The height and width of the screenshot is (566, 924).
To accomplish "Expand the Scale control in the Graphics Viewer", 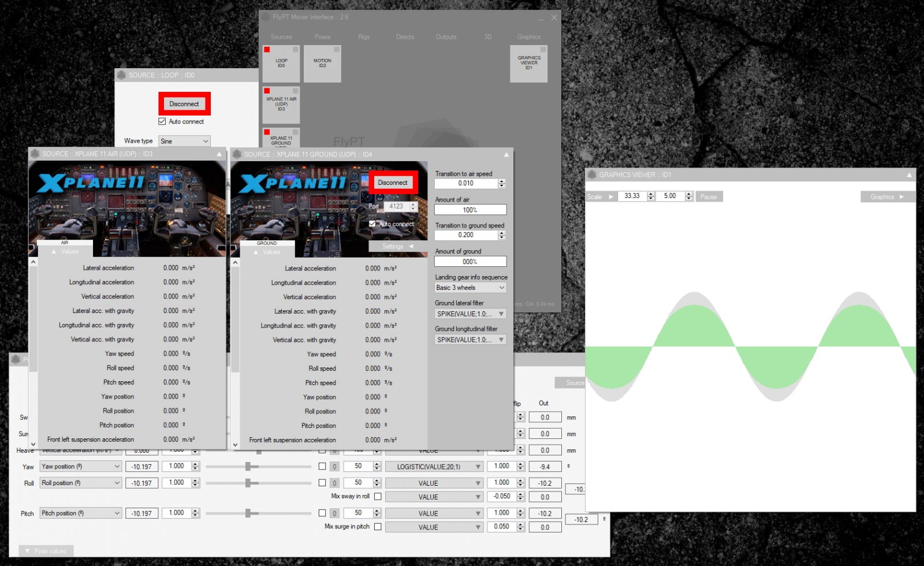I will 601,197.
